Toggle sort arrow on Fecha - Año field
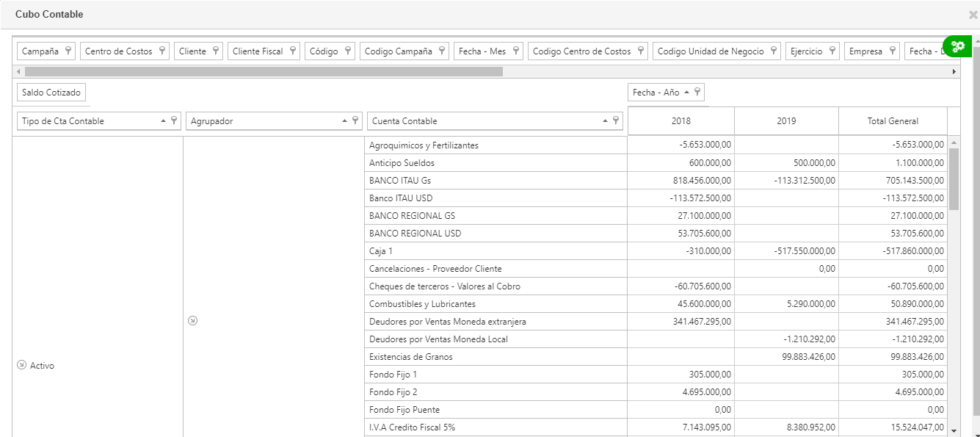980x437 pixels. 686,93
